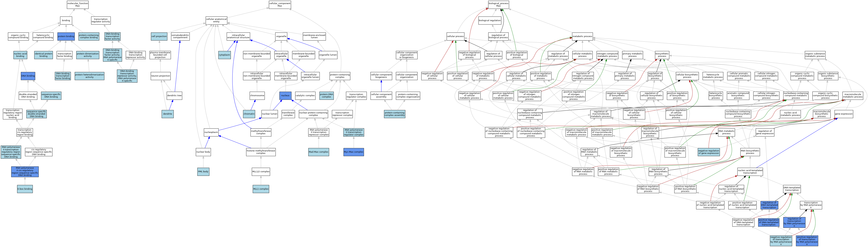Click the blue 'nucleus' node
Screen dimensions: 868x247
tap(285, 96)
